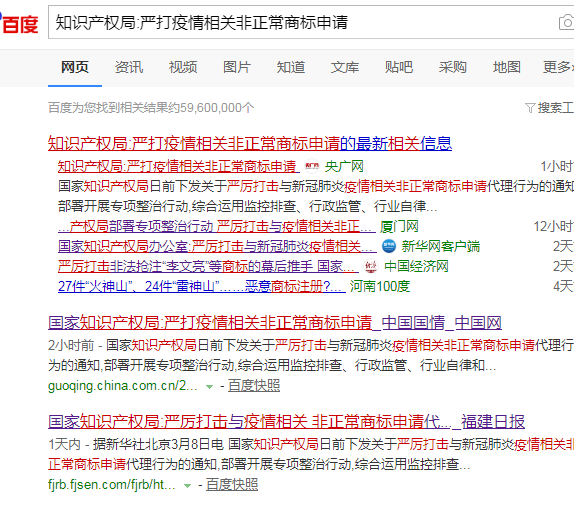Viewport: 574px width, 511px height.
Task: Click the 厦门网 source name
Action: tap(399, 227)
